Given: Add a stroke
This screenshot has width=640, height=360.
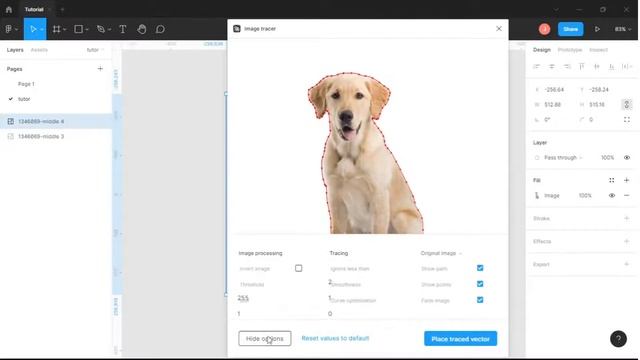Looking at the screenshot, I should (x=627, y=218).
